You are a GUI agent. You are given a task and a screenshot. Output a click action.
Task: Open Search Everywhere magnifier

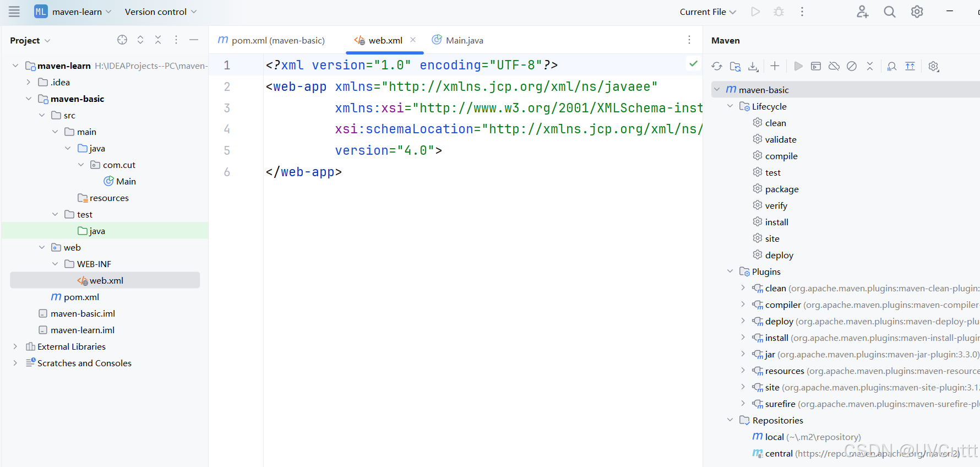tap(890, 12)
